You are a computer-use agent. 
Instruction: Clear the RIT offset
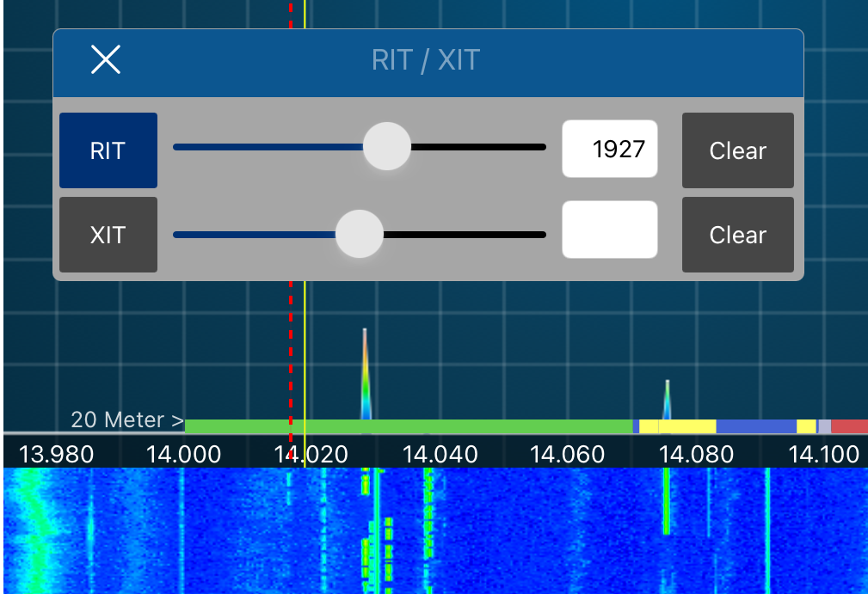738,150
